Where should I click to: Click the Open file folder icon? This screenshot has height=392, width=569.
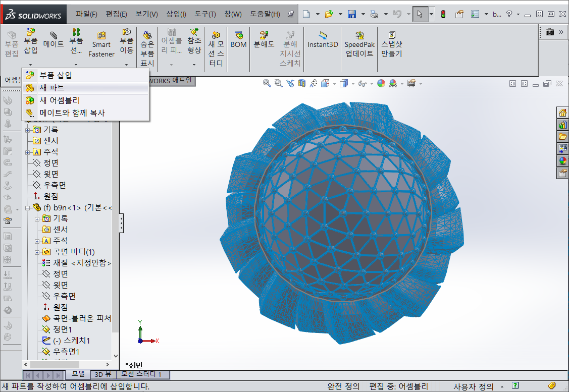click(329, 14)
